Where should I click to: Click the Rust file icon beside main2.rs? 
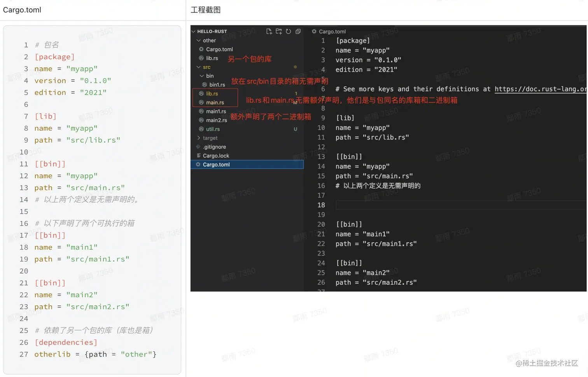coord(201,120)
